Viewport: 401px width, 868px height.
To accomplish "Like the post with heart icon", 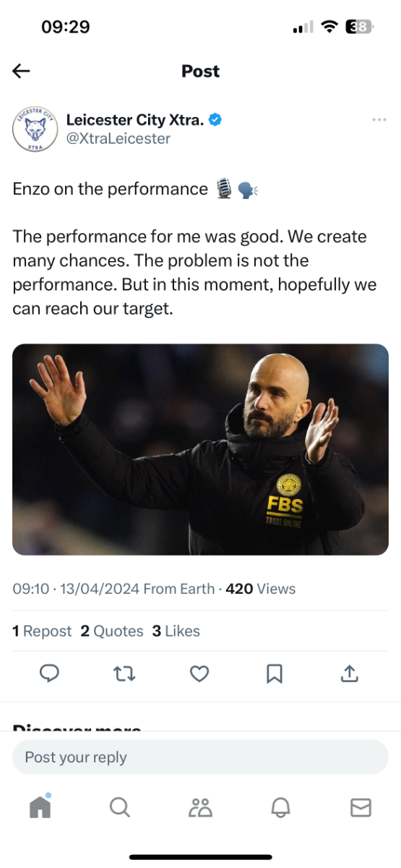I will (x=199, y=674).
